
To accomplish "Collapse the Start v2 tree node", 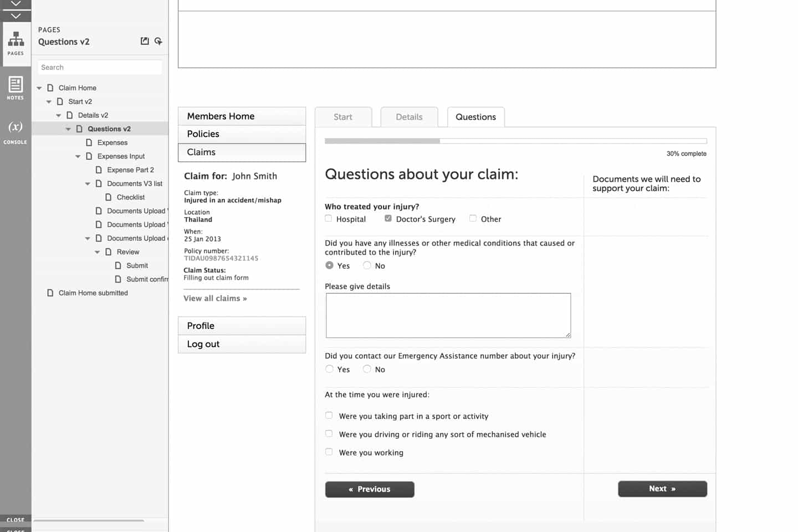I will pos(49,102).
